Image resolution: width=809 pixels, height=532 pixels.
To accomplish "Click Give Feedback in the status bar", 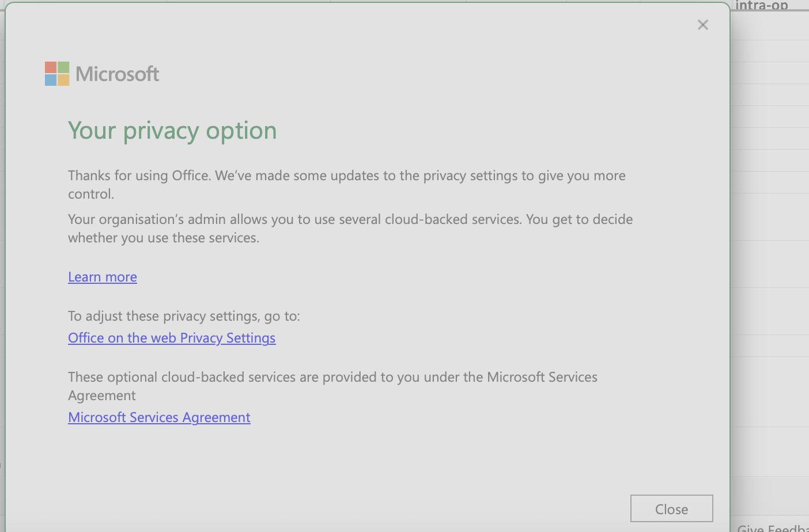I will tap(773, 527).
